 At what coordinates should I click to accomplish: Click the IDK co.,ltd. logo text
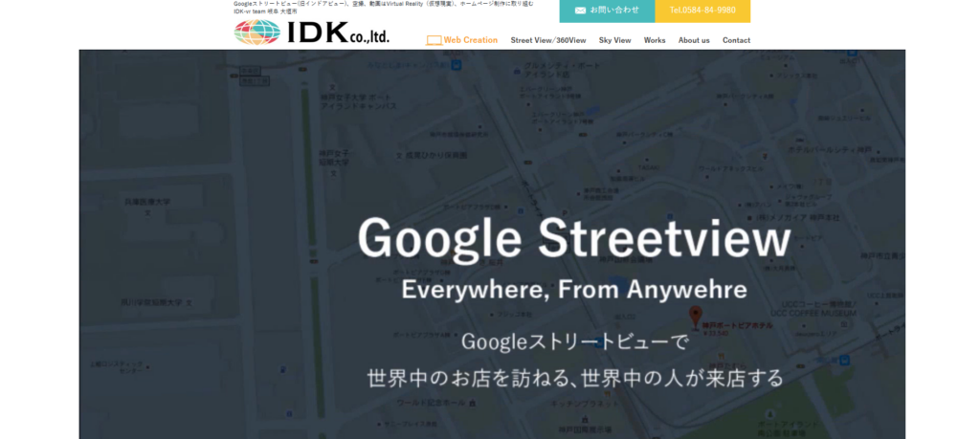click(338, 33)
